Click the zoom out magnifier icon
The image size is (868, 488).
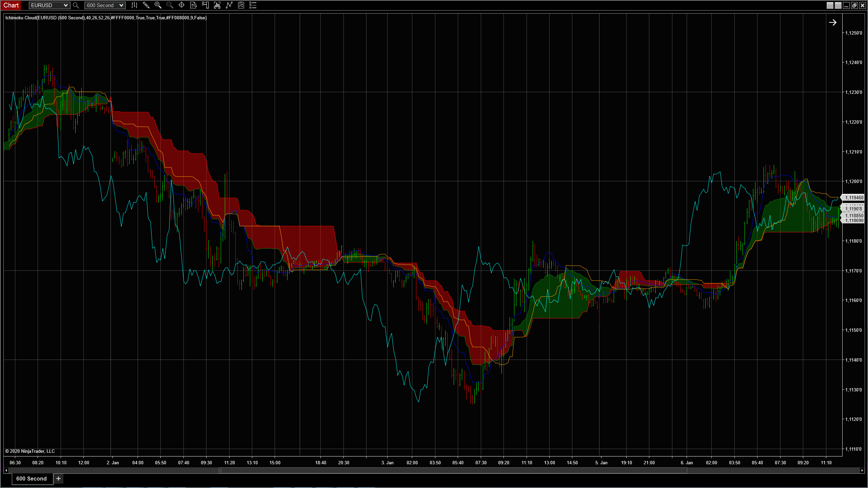tap(170, 5)
